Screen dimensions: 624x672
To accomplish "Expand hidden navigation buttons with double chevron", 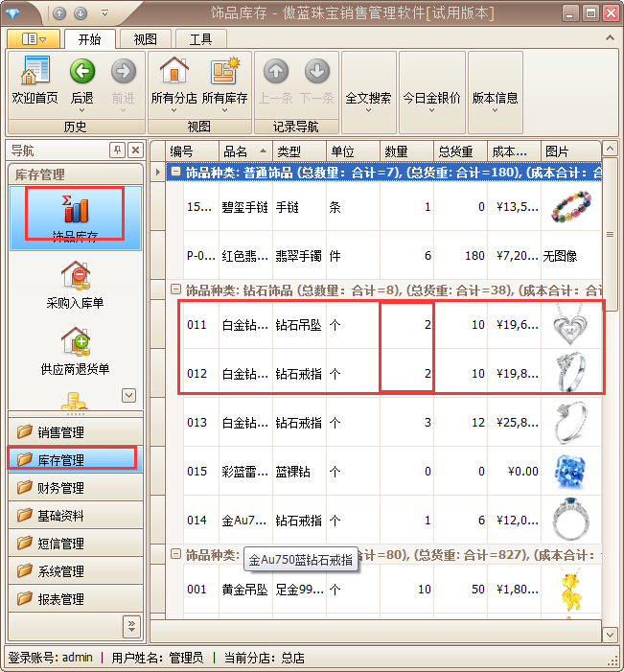I will coord(131,627).
